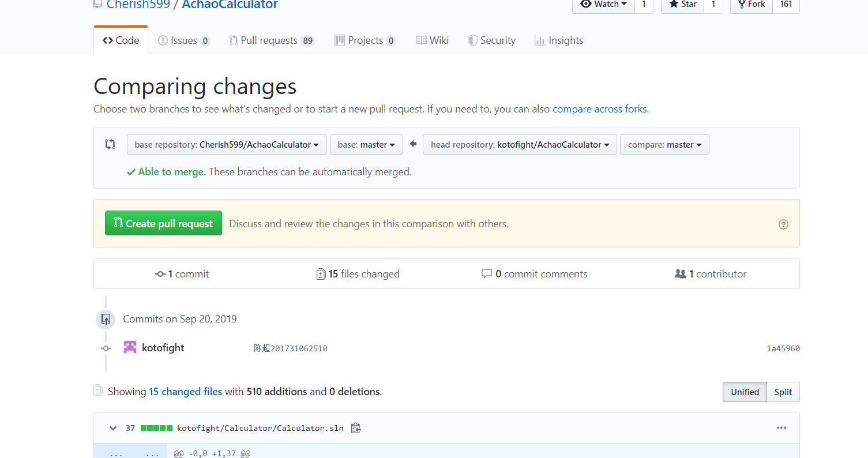Screen dimensions: 868x458
Task: Click the compare branches switch icon
Action: 110,144
